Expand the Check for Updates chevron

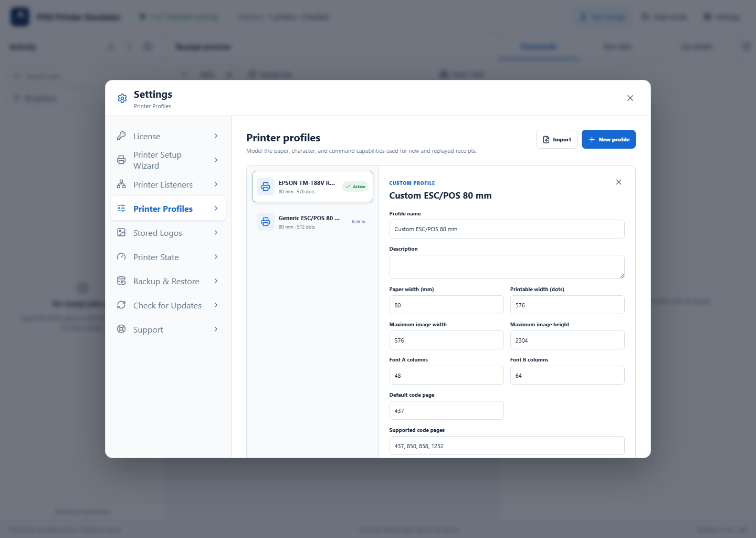coord(216,305)
